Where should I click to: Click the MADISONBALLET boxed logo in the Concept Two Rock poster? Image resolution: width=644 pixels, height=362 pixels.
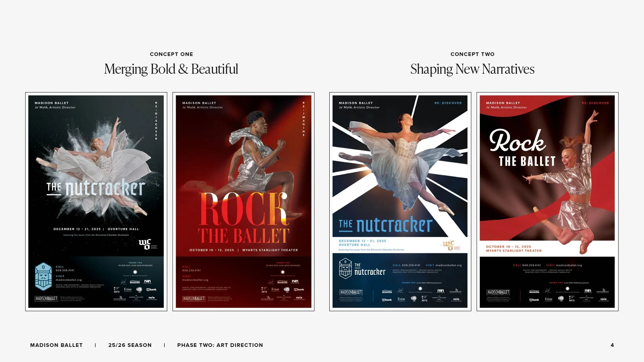(498, 292)
